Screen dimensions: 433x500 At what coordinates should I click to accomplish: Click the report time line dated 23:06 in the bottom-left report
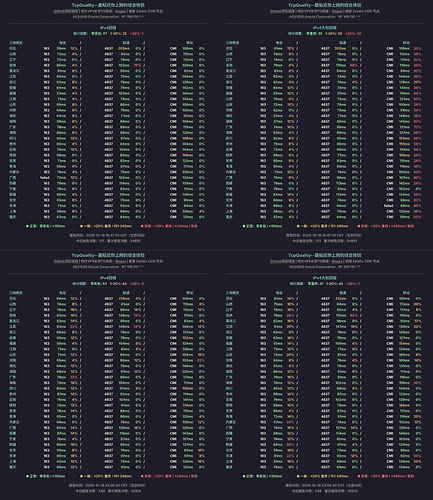tap(108, 485)
